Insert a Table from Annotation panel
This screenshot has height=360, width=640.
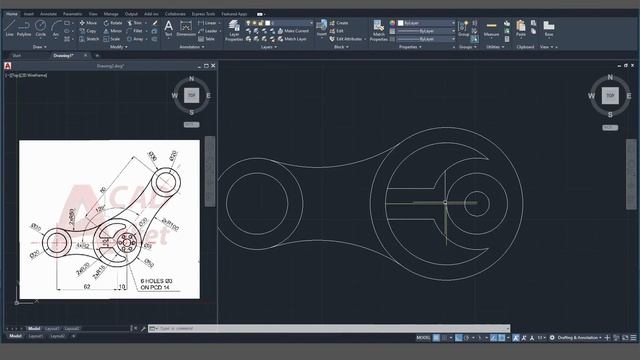click(x=206, y=39)
